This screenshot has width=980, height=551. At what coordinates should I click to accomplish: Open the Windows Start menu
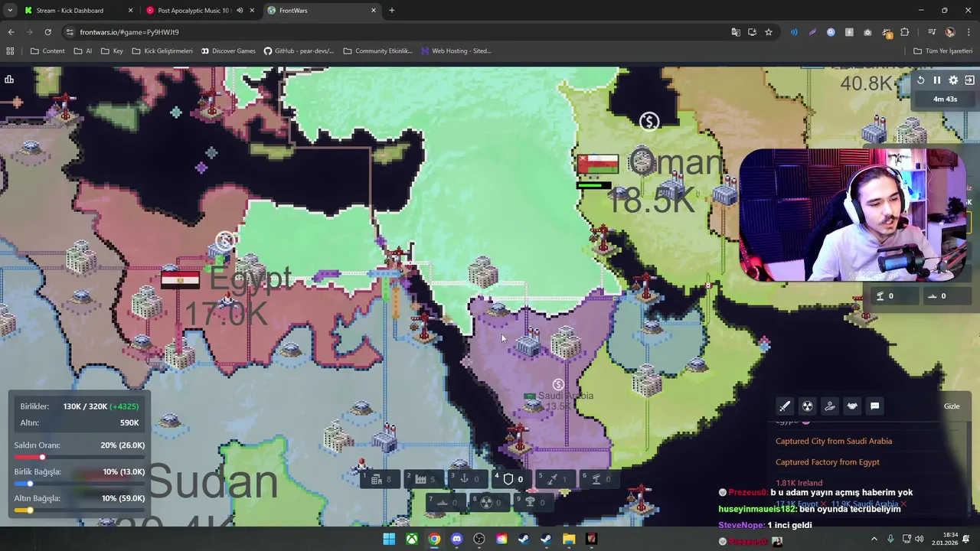click(389, 540)
